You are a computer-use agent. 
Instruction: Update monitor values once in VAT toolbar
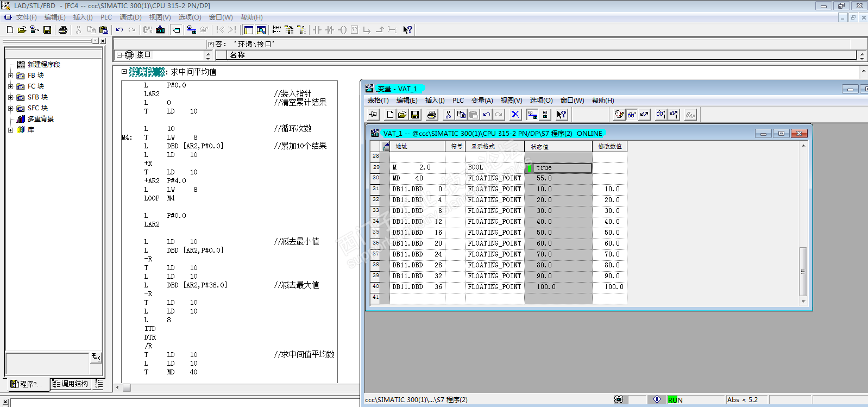click(x=661, y=114)
